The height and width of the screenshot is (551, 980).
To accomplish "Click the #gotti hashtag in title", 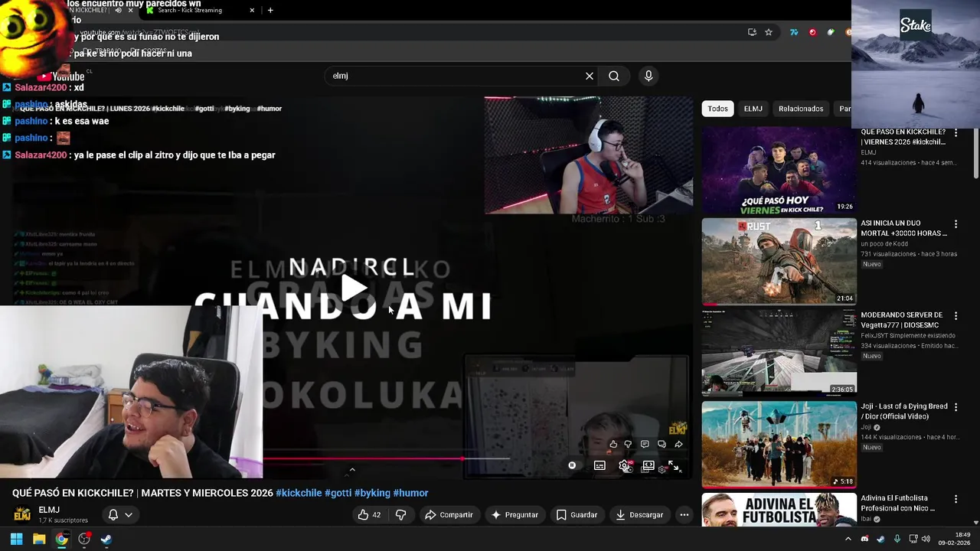I will tap(338, 493).
